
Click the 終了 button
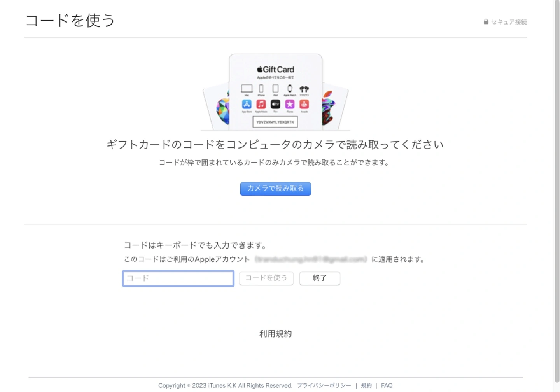point(320,278)
